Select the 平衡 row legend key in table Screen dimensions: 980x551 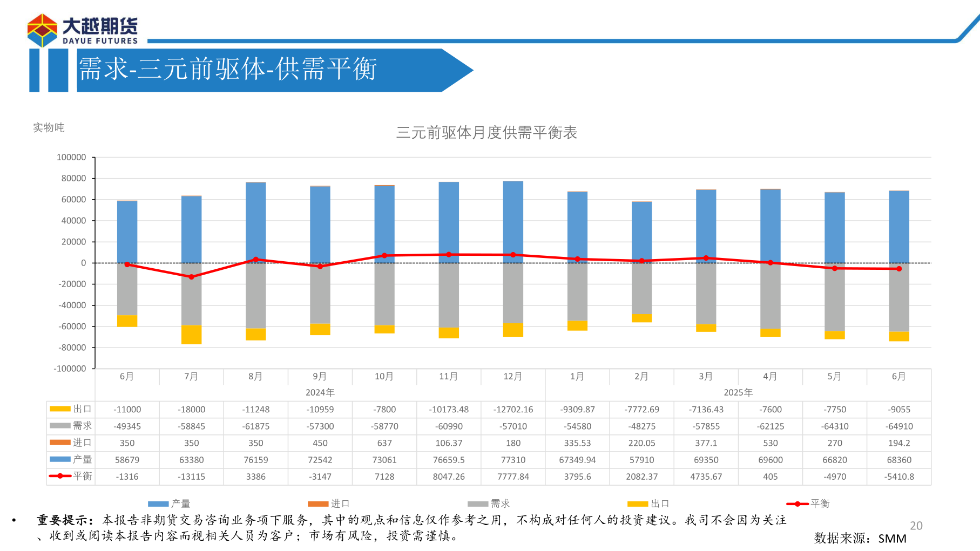click(60, 476)
